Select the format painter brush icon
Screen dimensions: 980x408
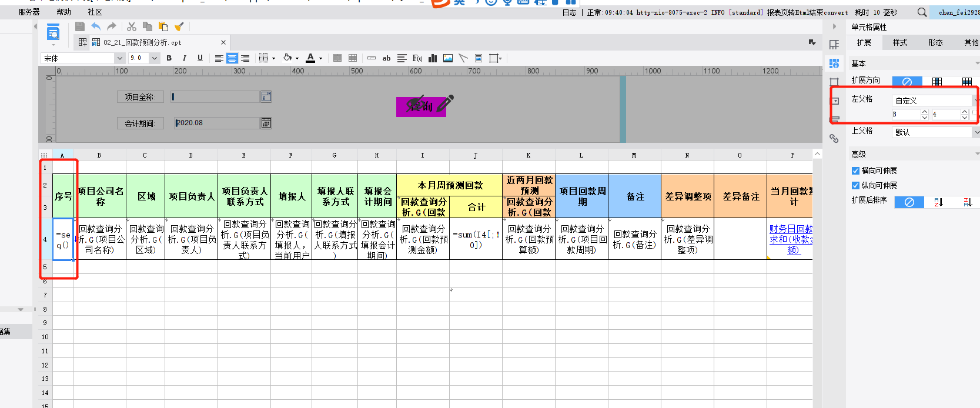coord(179,26)
